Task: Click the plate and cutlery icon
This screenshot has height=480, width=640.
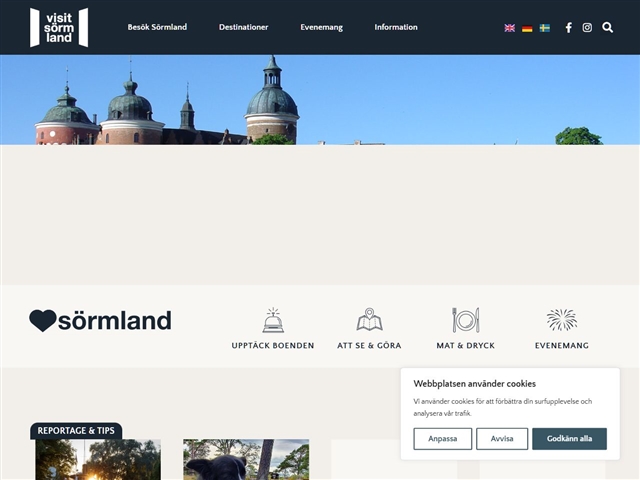Action: click(466, 320)
